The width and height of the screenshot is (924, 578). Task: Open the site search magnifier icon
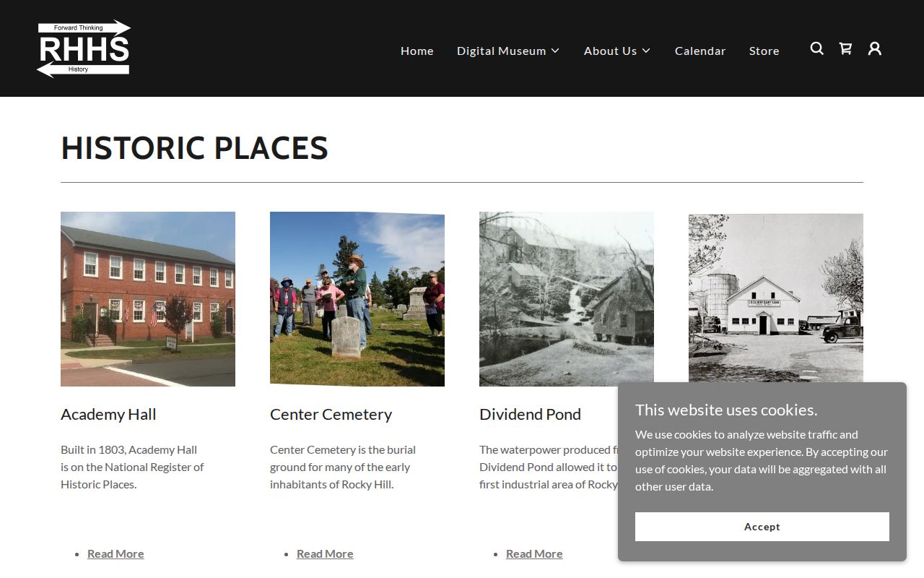tap(816, 48)
